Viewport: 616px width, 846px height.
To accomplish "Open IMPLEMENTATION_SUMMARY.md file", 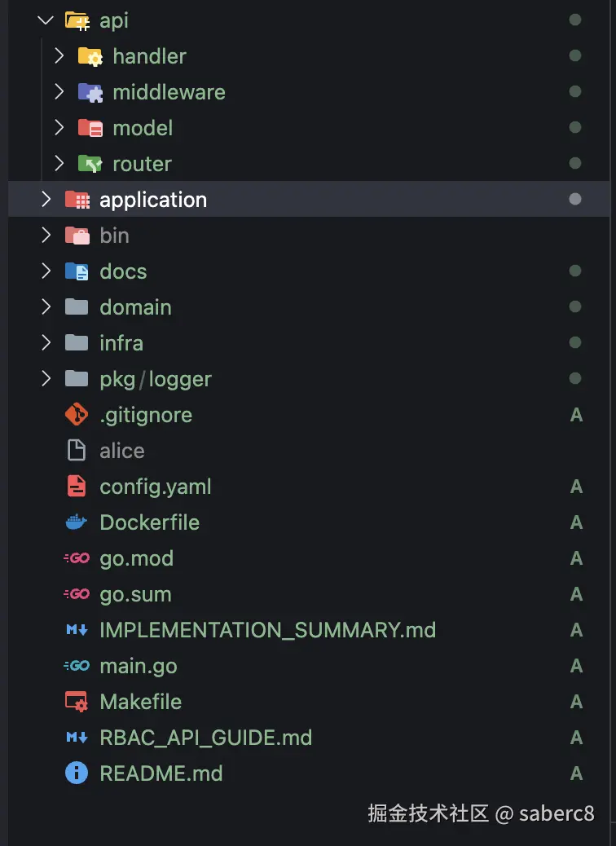I will [267, 630].
